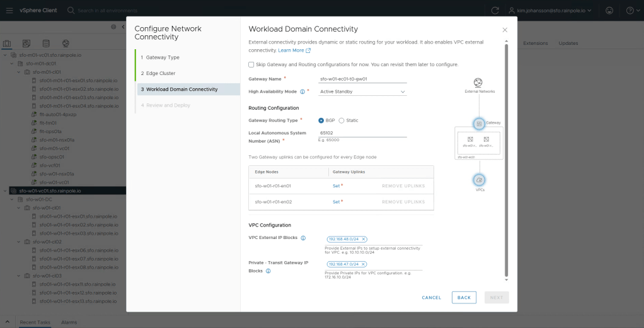This screenshot has height=328, width=644.
Task: Click the VPCs icon in diagram
Action: click(479, 180)
